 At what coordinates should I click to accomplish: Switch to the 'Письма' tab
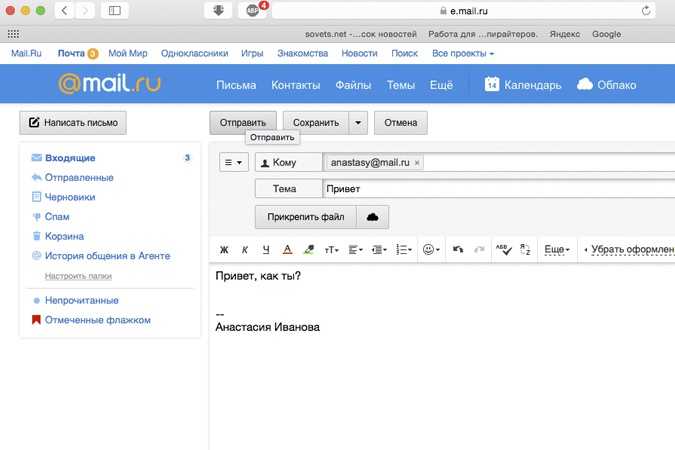click(x=236, y=85)
